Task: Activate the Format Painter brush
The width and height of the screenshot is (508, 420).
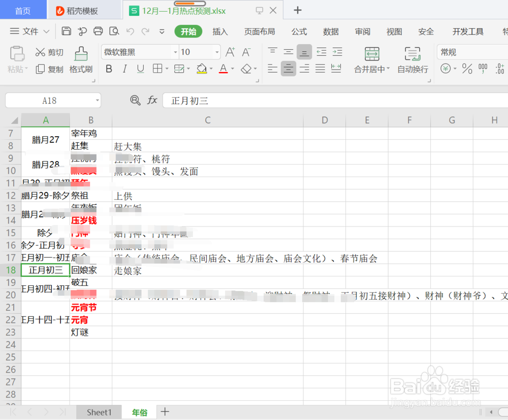Action: click(x=81, y=60)
